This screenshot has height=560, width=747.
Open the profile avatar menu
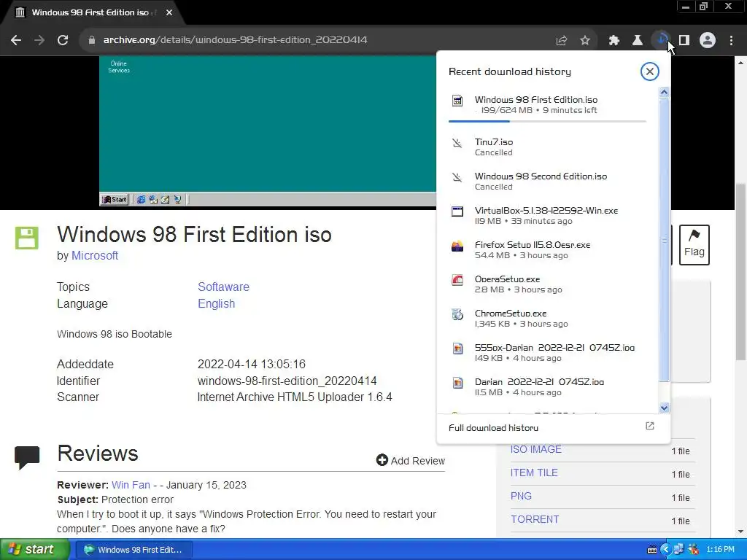tap(708, 41)
